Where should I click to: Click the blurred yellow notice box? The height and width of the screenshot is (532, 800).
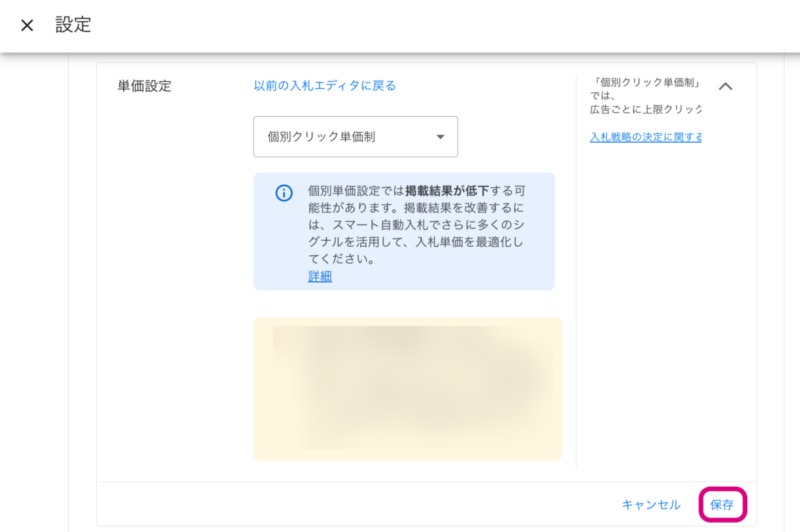[407, 389]
